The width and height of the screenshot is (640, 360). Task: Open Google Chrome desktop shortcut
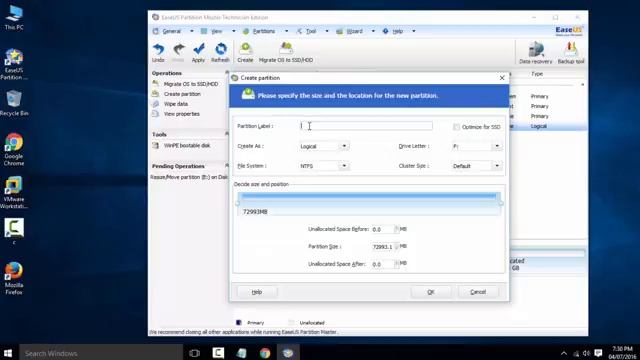click(x=14, y=149)
